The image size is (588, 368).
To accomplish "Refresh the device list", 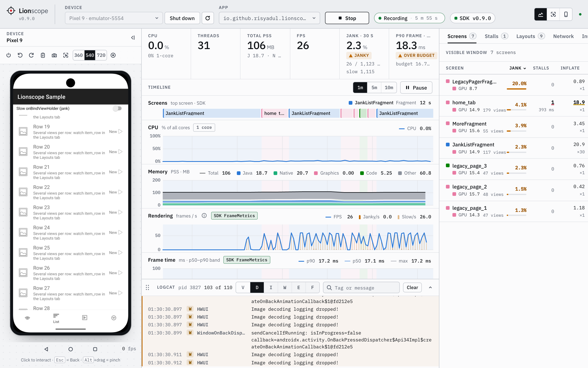I will (207, 18).
